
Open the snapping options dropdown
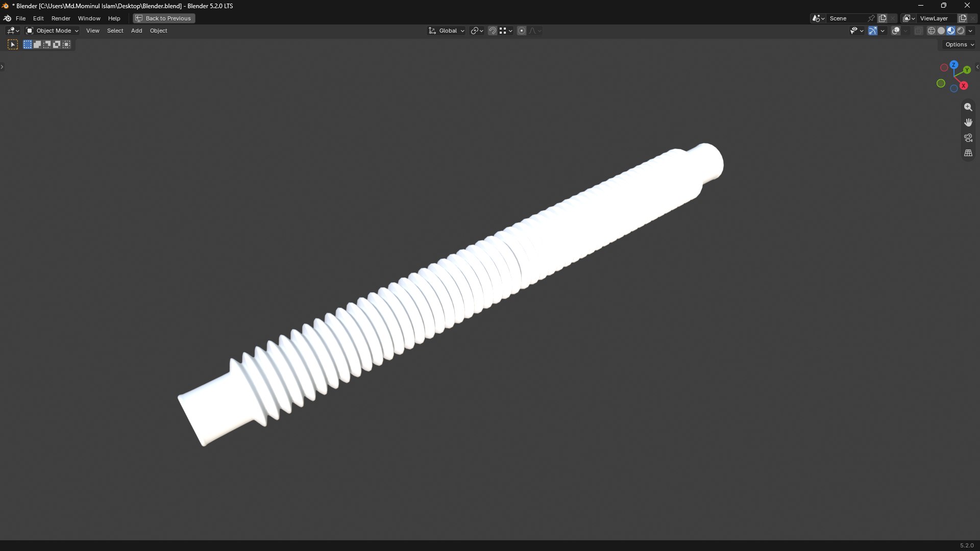[x=506, y=31]
